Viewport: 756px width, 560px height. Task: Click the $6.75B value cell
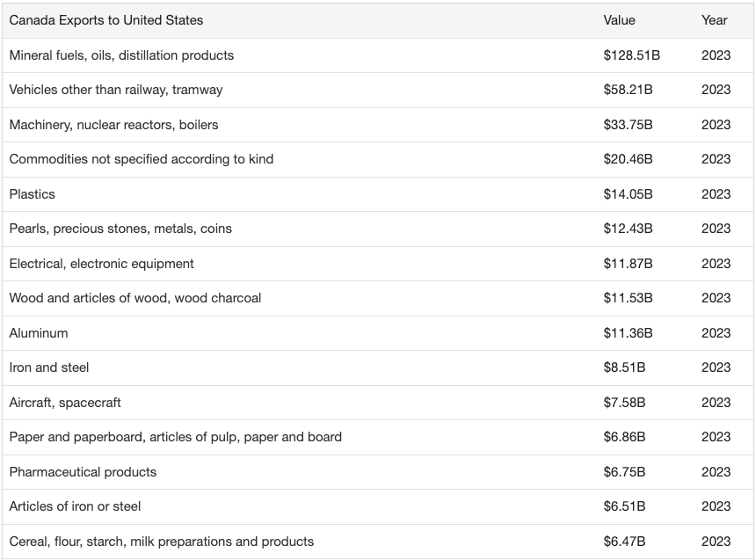point(624,472)
